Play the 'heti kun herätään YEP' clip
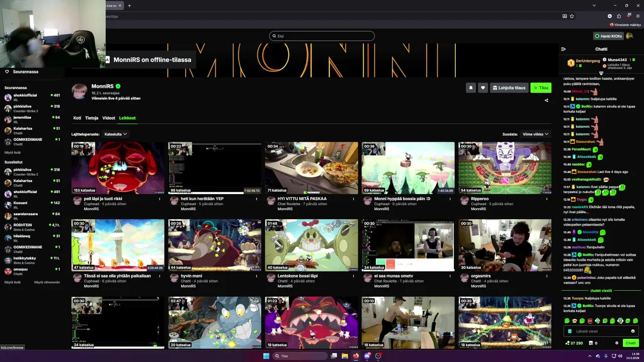 [x=215, y=168]
